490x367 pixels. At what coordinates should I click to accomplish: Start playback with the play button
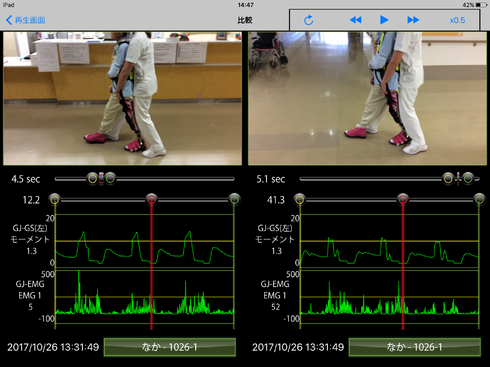(x=384, y=20)
